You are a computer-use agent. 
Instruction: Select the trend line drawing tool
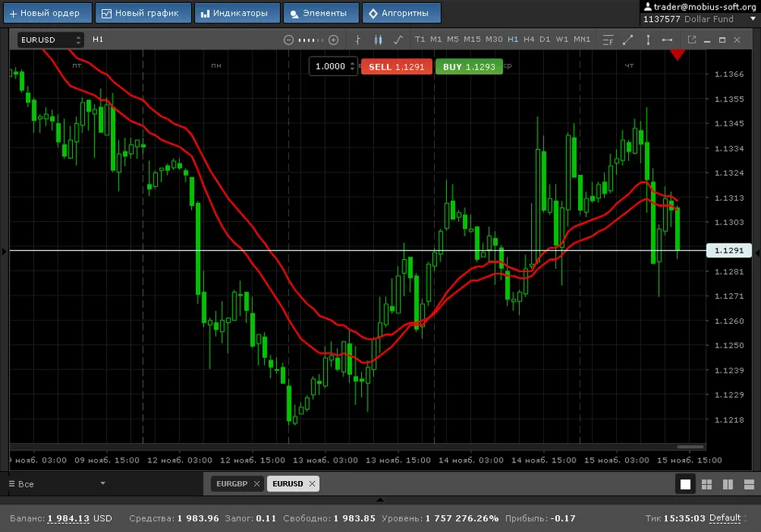click(x=627, y=40)
